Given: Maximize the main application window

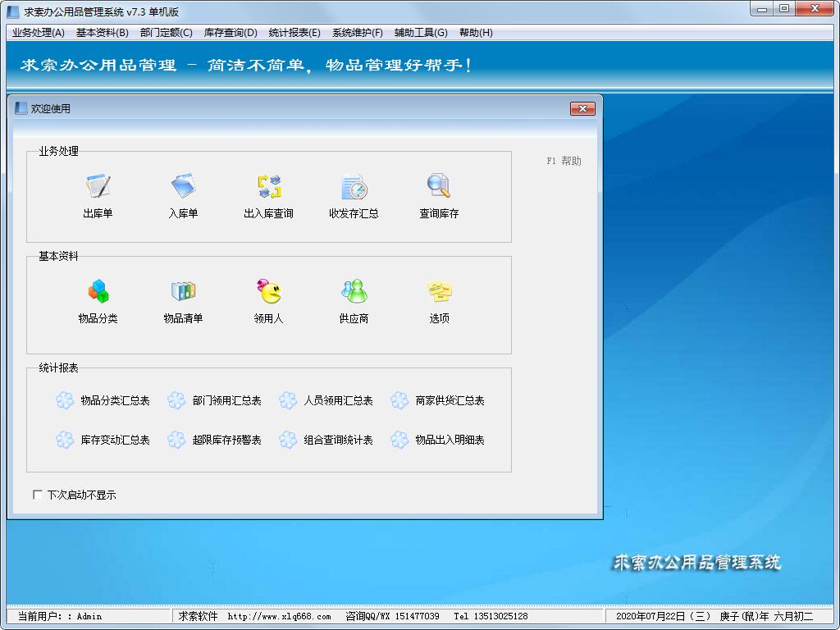Looking at the screenshot, I should [x=783, y=8].
